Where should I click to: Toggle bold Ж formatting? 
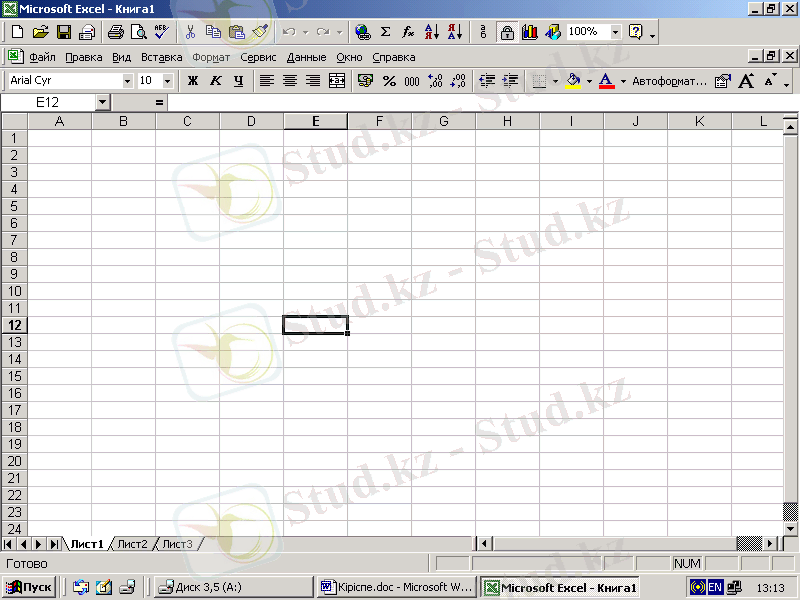tap(193, 81)
